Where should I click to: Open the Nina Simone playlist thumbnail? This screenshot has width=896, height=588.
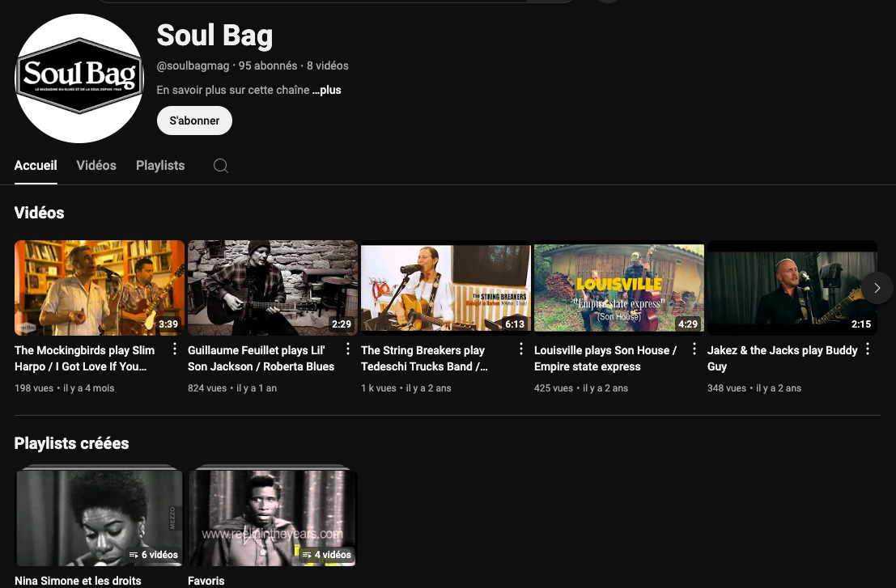click(100, 518)
